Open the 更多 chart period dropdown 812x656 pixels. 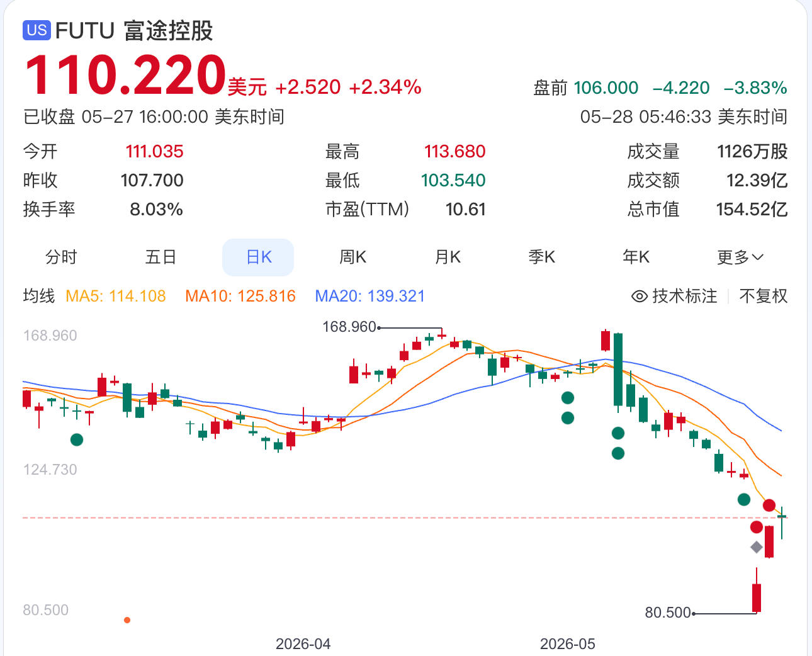point(740,257)
